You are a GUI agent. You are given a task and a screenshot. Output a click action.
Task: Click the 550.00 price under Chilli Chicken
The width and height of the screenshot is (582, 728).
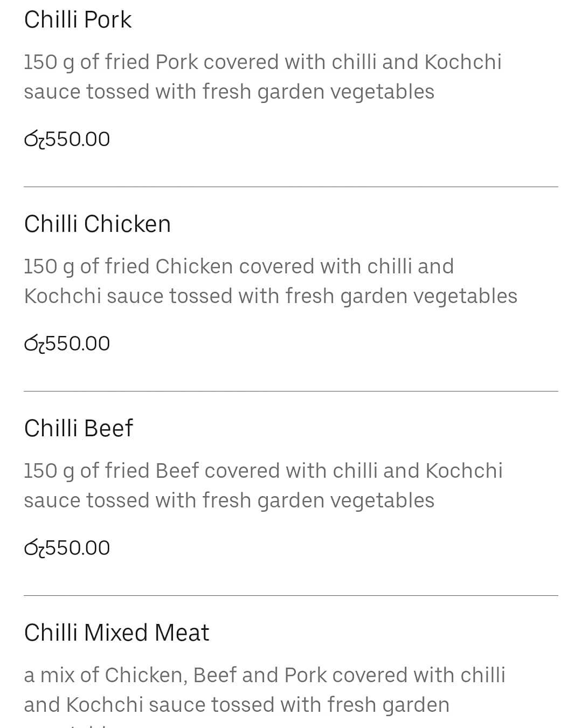click(x=78, y=344)
